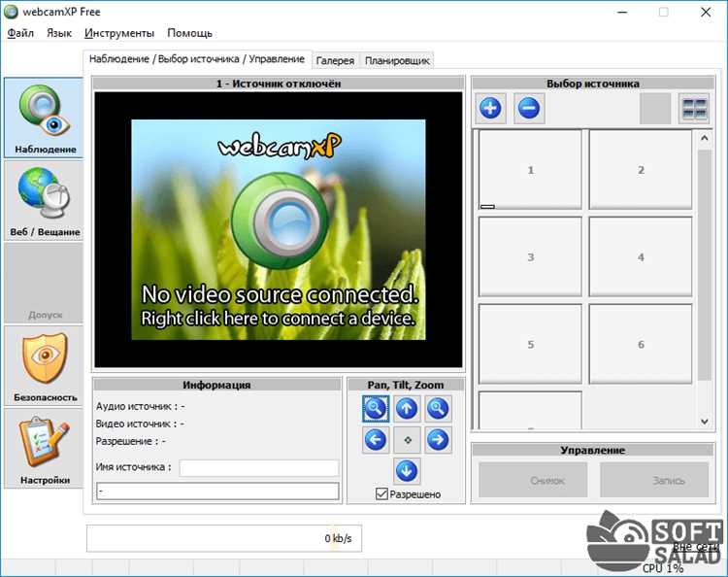Switch to the Галерея tab

[335, 60]
